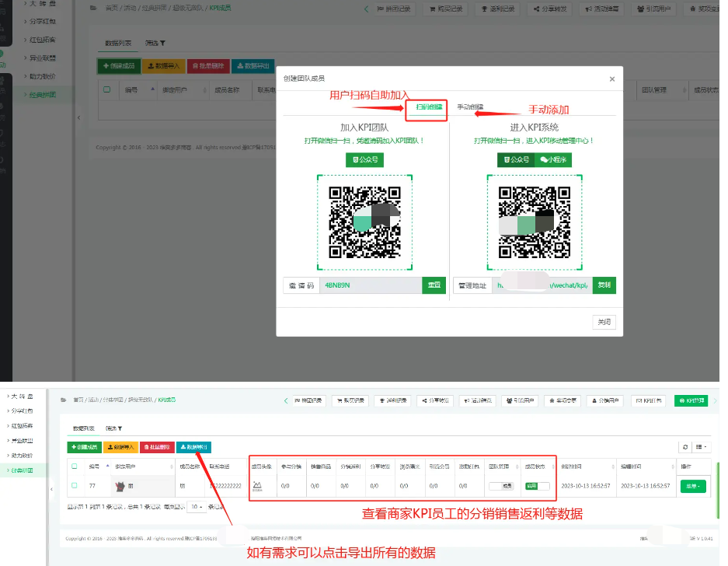Click member avatar image icon for row 77

(x=257, y=486)
